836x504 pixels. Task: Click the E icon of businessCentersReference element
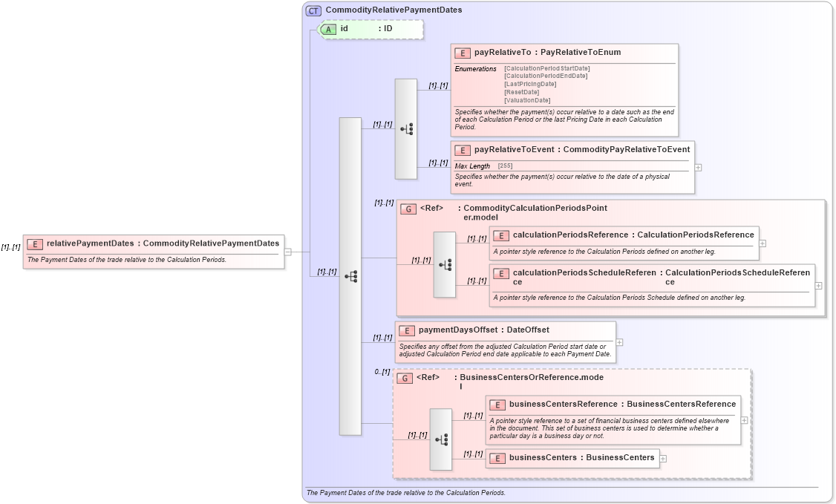coord(497,405)
